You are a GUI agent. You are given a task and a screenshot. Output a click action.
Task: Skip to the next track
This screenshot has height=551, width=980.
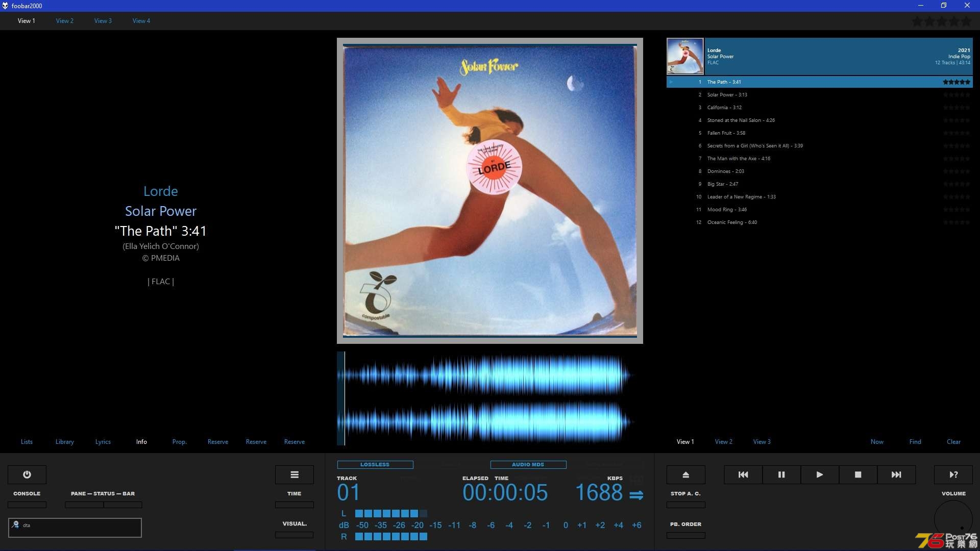pyautogui.click(x=896, y=474)
